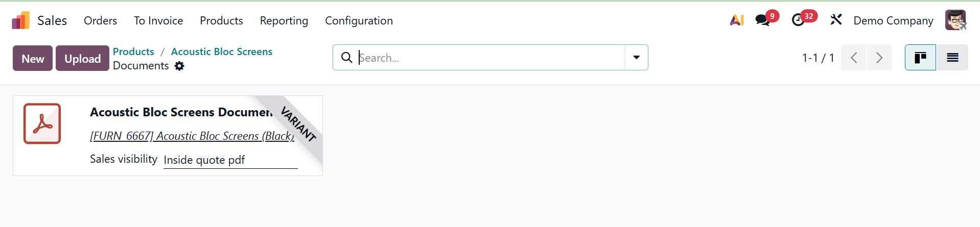Open the AI assistant icon
This screenshot has height=227, width=980.
(736, 20)
